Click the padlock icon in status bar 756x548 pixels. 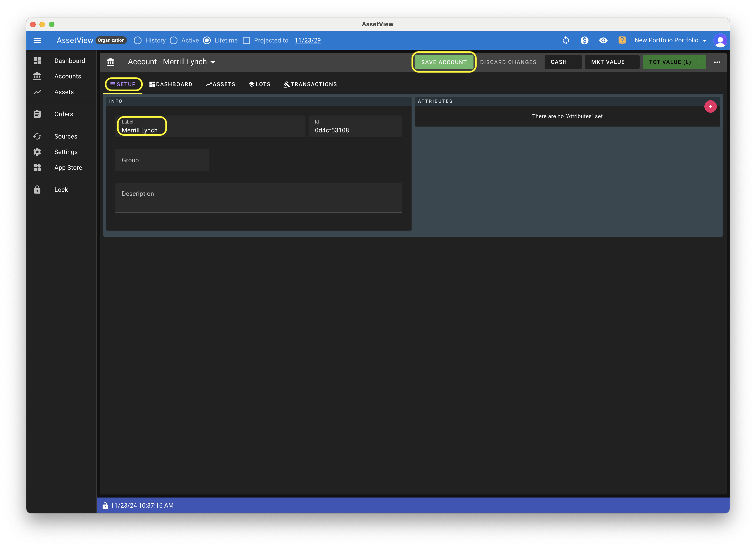coord(105,505)
